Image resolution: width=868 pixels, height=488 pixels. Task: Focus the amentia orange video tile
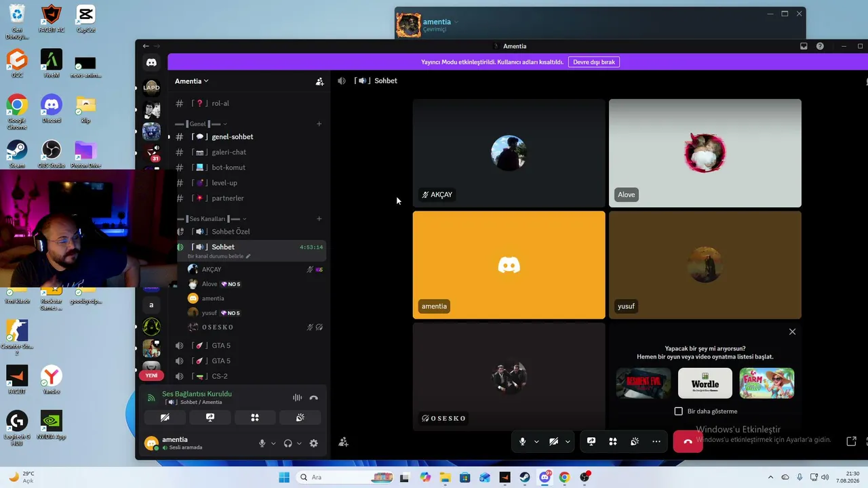click(x=509, y=265)
